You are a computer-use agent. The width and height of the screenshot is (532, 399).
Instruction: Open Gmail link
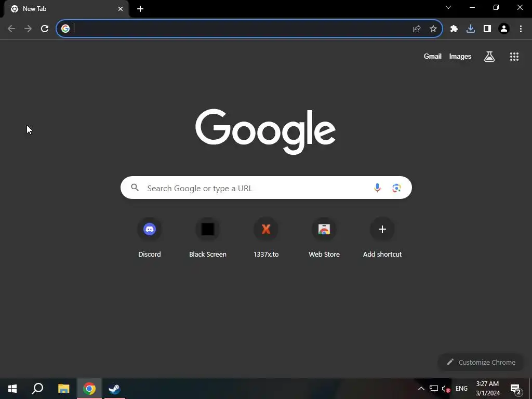click(433, 56)
